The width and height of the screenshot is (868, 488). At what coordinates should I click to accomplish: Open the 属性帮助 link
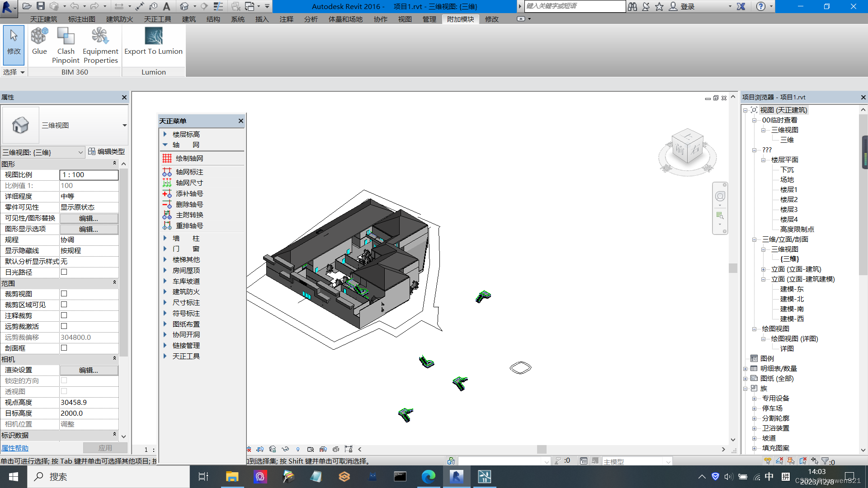(15, 448)
